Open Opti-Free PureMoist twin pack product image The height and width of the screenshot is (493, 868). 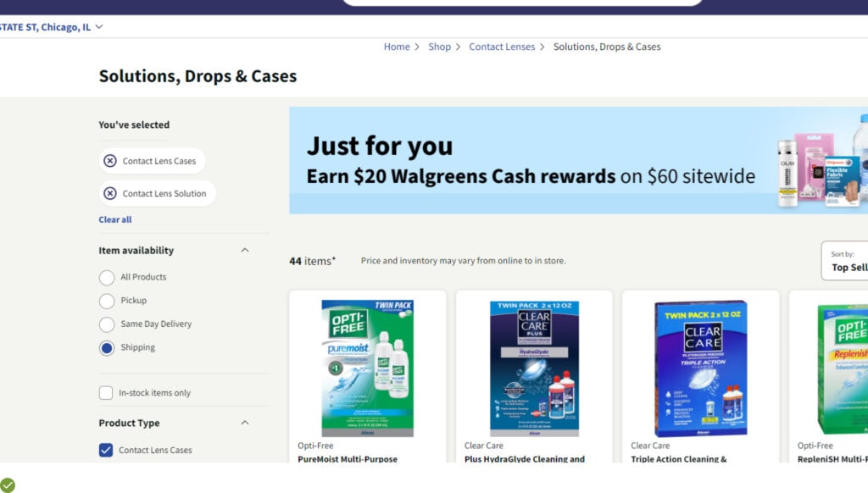(x=368, y=368)
